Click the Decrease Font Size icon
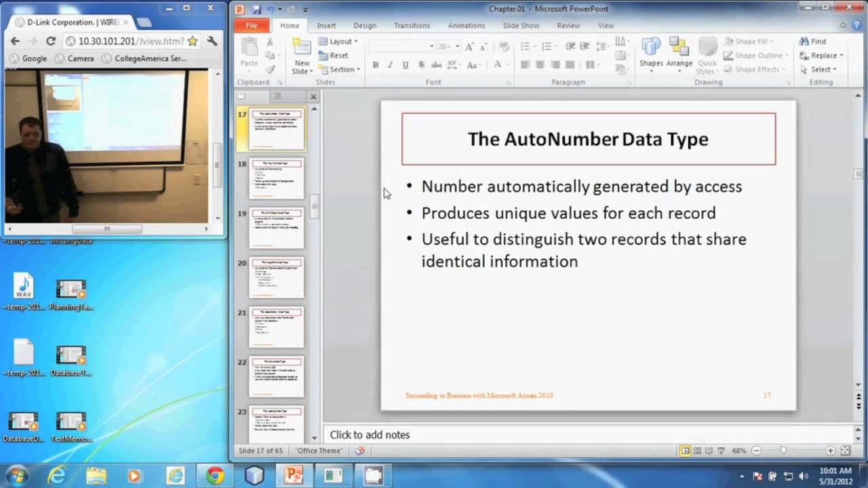The width and height of the screenshot is (868, 488). tap(484, 46)
